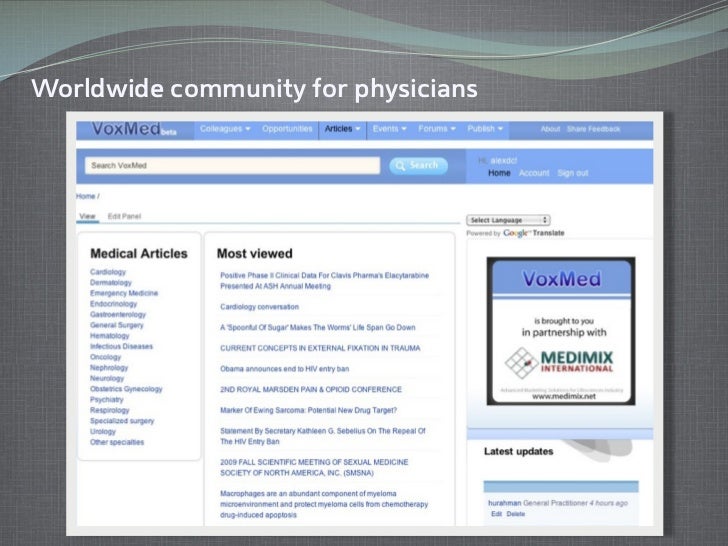The image size is (728, 546).
Task: Open the Select Language combo box
Action: 508,220
